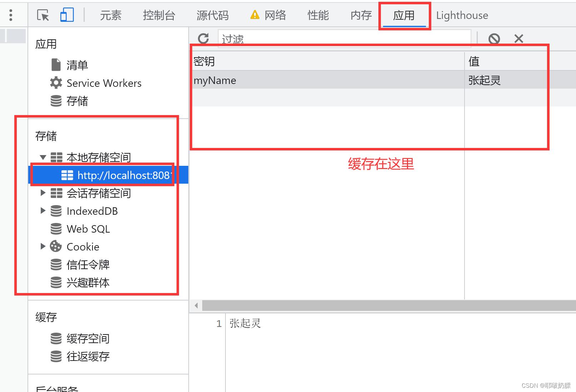Image resolution: width=576 pixels, height=392 pixels.
Task: Click the database icon beside 存储 item
Action: [x=56, y=101]
